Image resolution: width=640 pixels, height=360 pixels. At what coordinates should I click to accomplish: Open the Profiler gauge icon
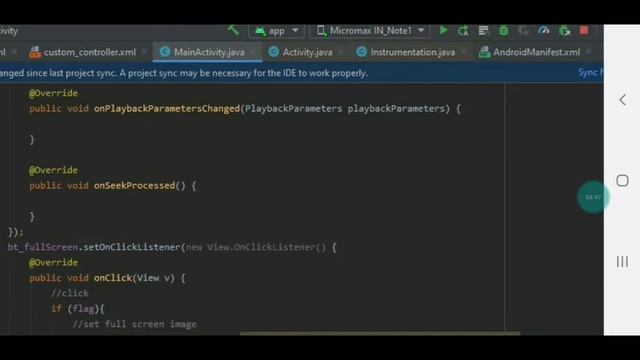point(544,31)
